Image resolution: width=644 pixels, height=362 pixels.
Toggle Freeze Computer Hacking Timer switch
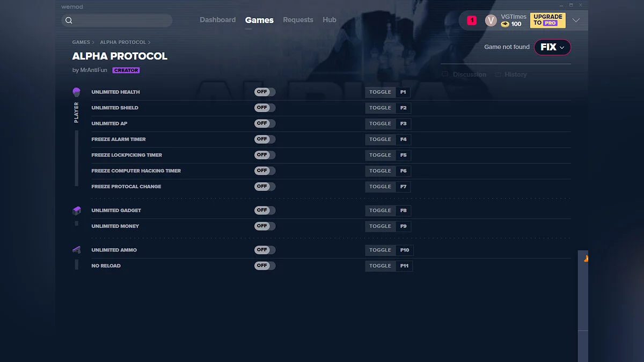pyautogui.click(x=265, y=171)
